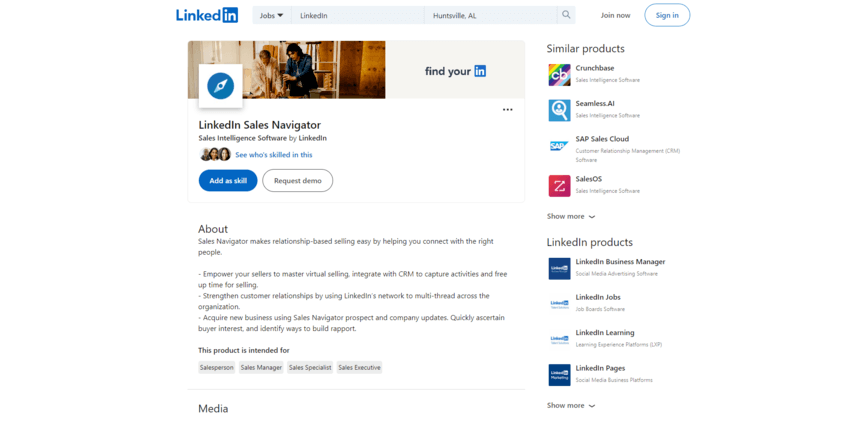
Task: Open the SalesOS product link
Action: 589,179
